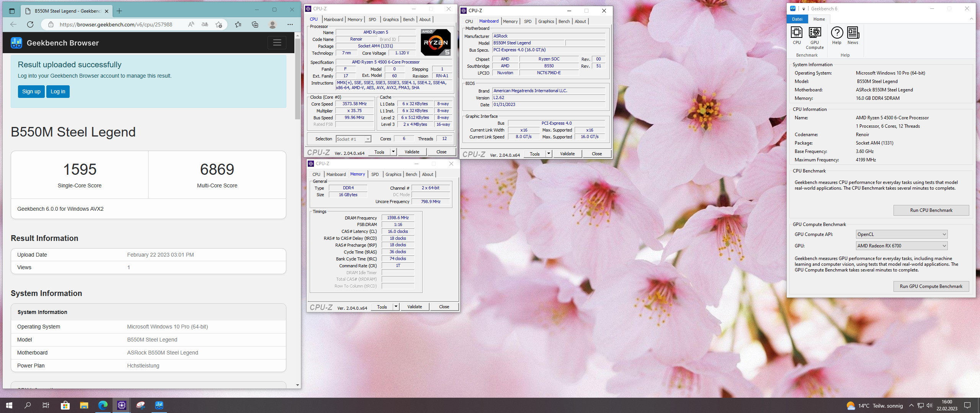Click the Edge page vertical scrollbar thumb
This screenshot has height=413, width=980.
pos(297,78)
